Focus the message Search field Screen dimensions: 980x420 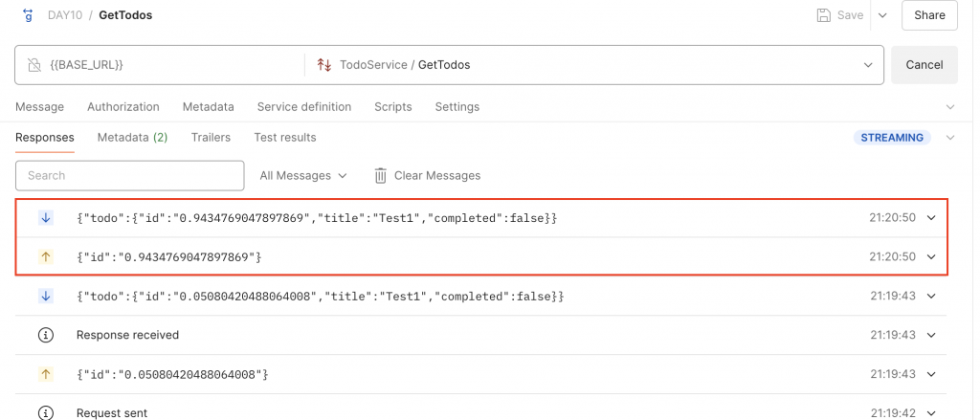pyautogui.click(x=130, y=176)
